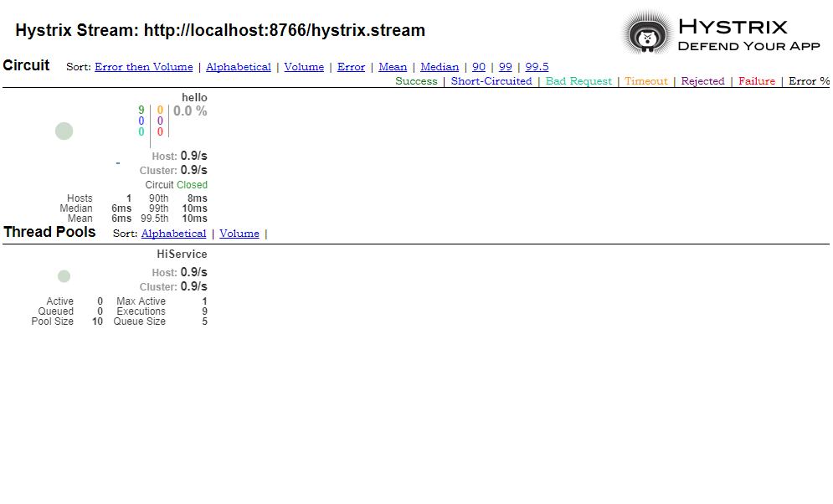Sort Thread Pools by Volume
Screen dimensions: 833x504
pyautogui.click(x=239, y=234)
